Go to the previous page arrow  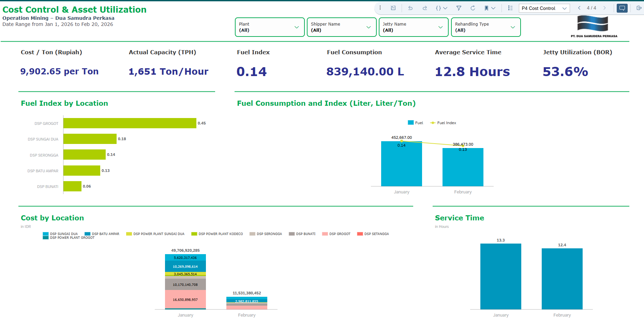(579, 8)
